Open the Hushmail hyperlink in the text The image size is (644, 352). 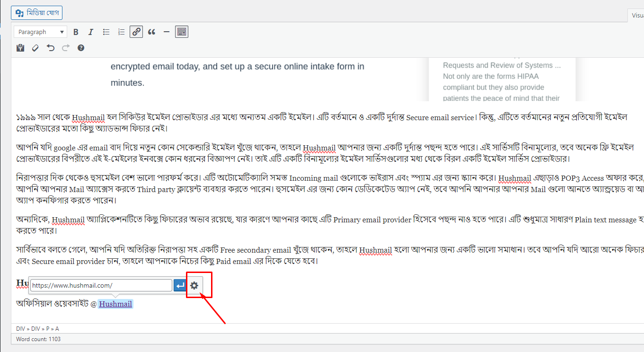[x=115, y=304]
